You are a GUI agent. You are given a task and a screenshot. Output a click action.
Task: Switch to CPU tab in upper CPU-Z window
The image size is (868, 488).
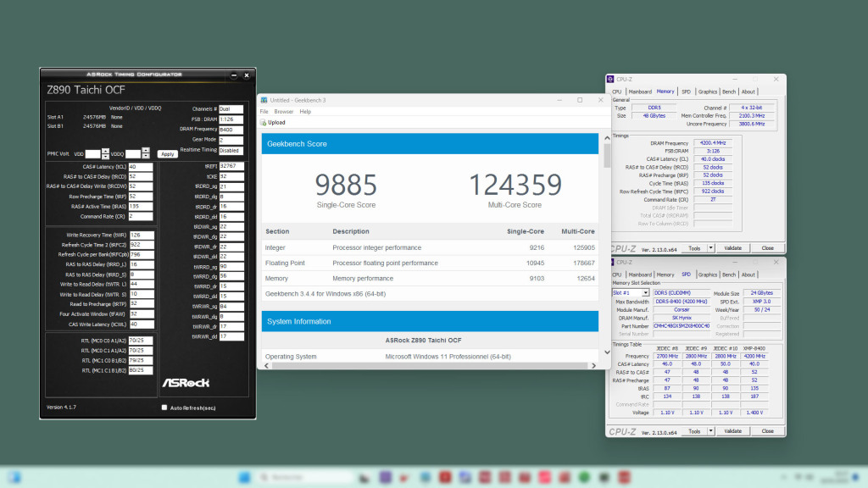click(617, 91)
